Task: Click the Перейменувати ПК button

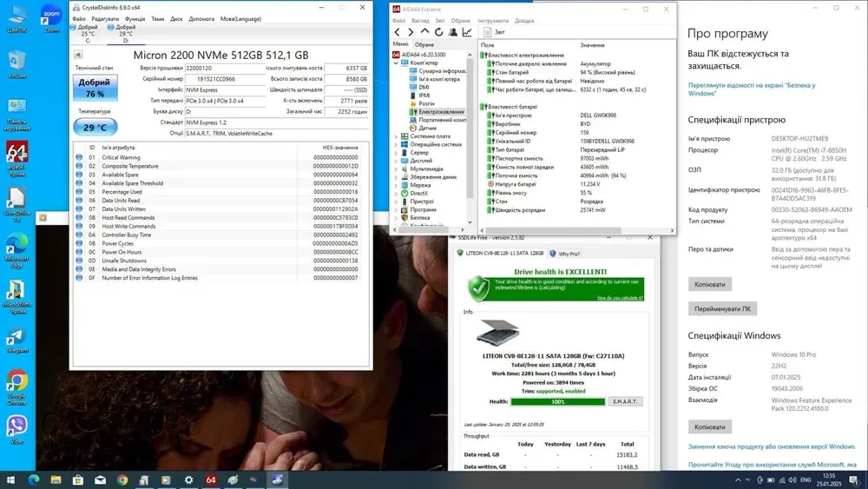Action: (x=723, y=308)
